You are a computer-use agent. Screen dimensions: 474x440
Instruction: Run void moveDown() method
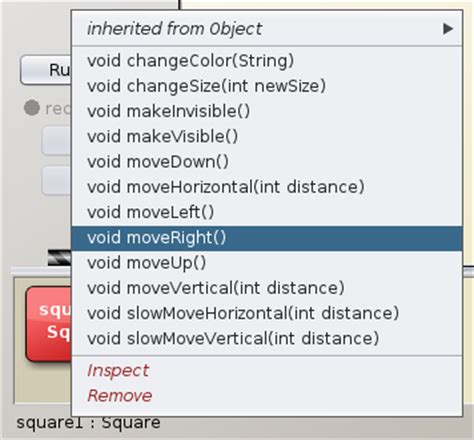pos(267,162)
